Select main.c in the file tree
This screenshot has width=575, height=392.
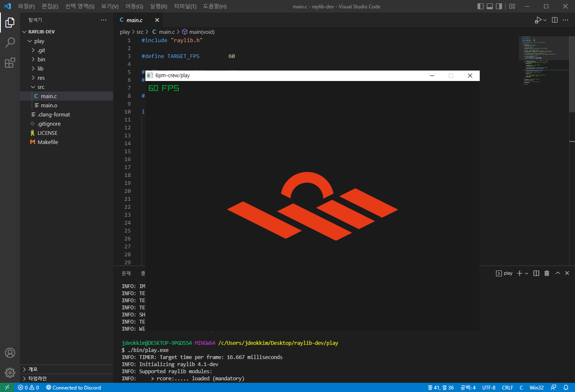67,96
